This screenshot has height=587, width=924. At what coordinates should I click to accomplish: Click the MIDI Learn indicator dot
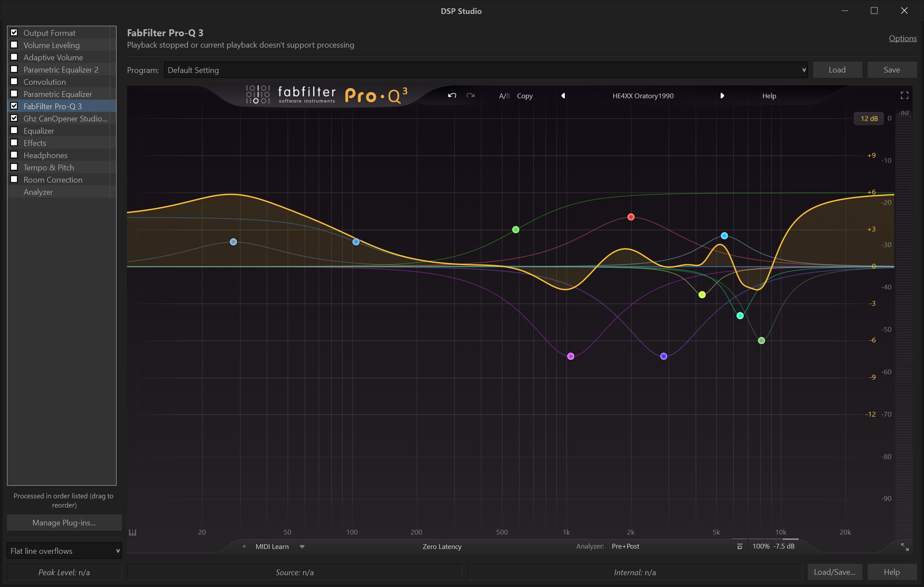(x=244, y=546)
